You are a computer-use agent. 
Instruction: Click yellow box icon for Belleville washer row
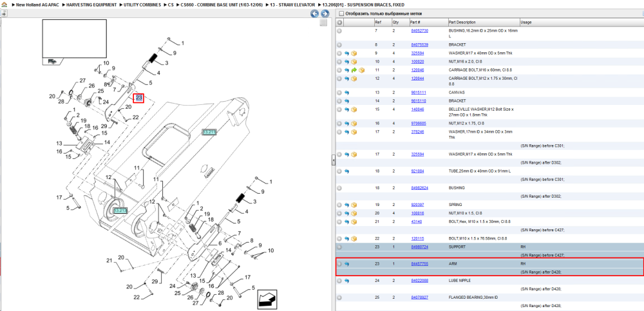click(354, 109)
